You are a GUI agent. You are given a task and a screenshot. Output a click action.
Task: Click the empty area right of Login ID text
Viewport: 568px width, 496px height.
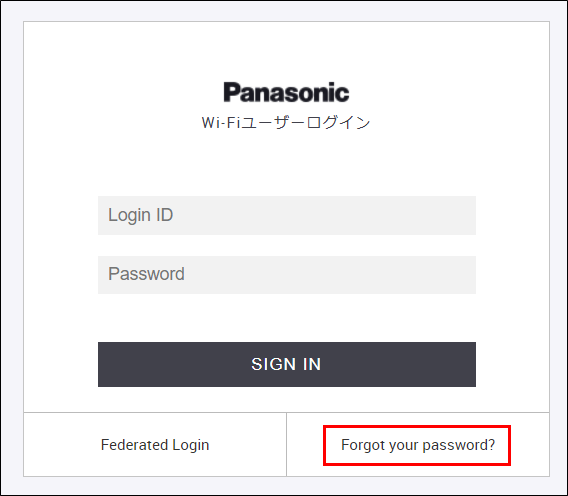point(326,215)
